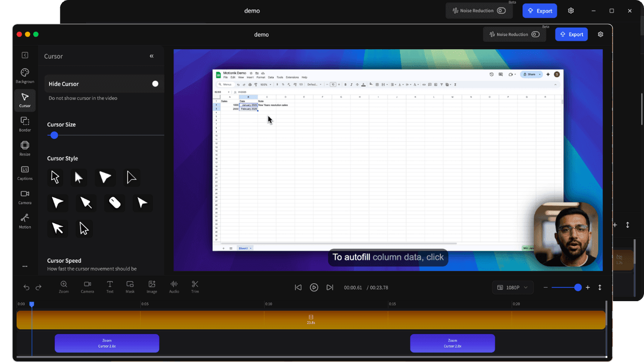Open the Captions panel
644x362 pixels.
click(x=25, y=173)
